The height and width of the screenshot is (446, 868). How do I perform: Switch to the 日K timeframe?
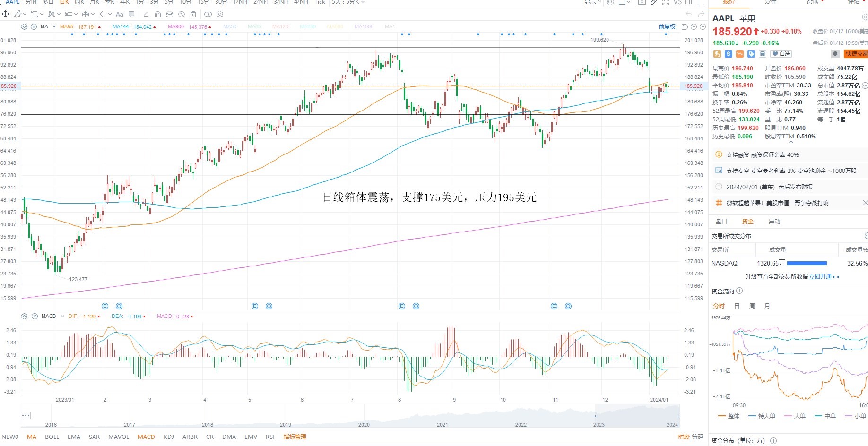(64, 2)
